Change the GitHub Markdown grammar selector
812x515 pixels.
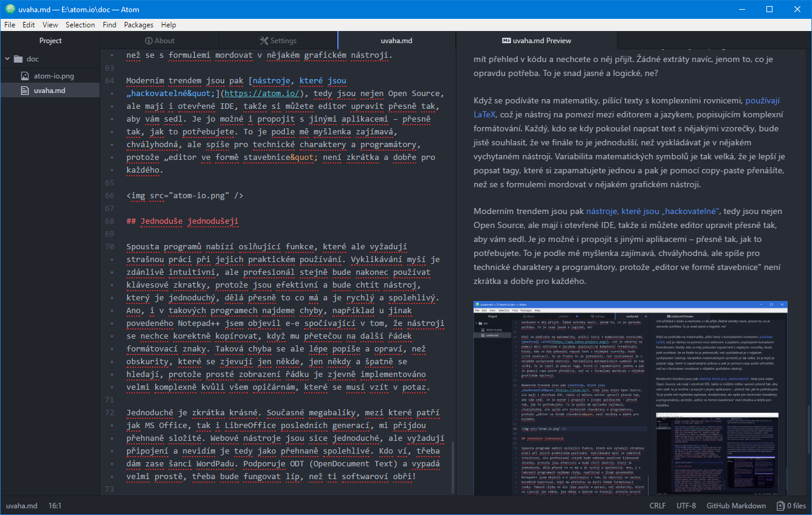coord(736,506)
